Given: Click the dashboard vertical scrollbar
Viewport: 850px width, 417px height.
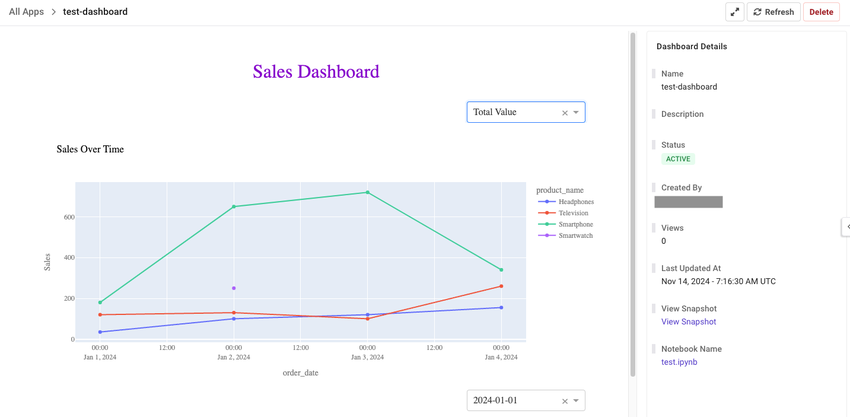Looking at the screenshot, I should [632, 200].
